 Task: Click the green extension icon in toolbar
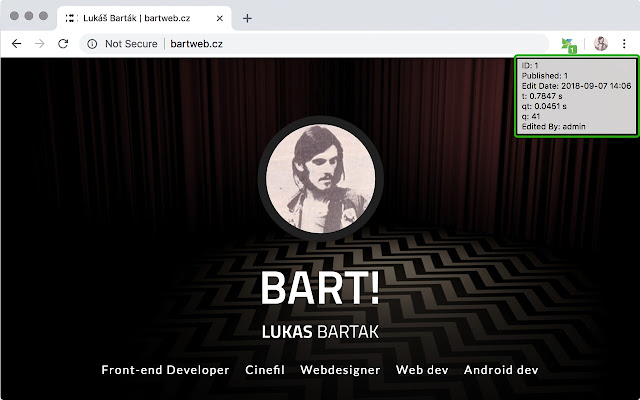[x=569, y=44]
